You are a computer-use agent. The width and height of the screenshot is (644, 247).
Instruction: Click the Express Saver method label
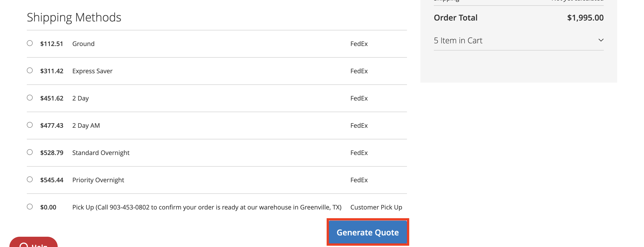click(x=92, y=71)
